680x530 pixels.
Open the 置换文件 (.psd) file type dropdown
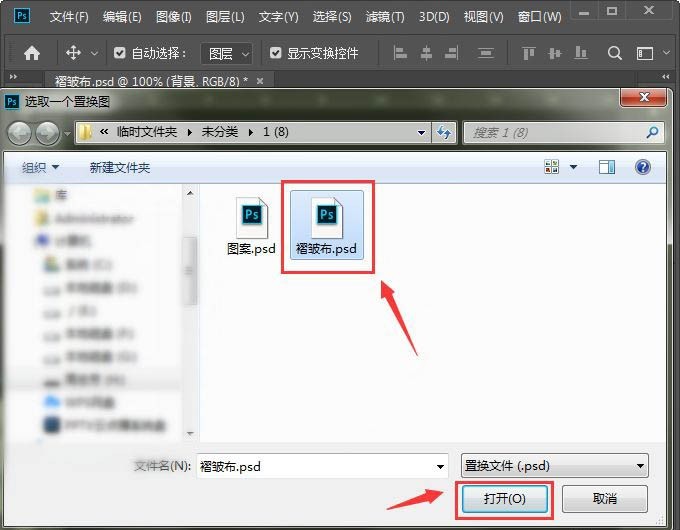[555, 466]
